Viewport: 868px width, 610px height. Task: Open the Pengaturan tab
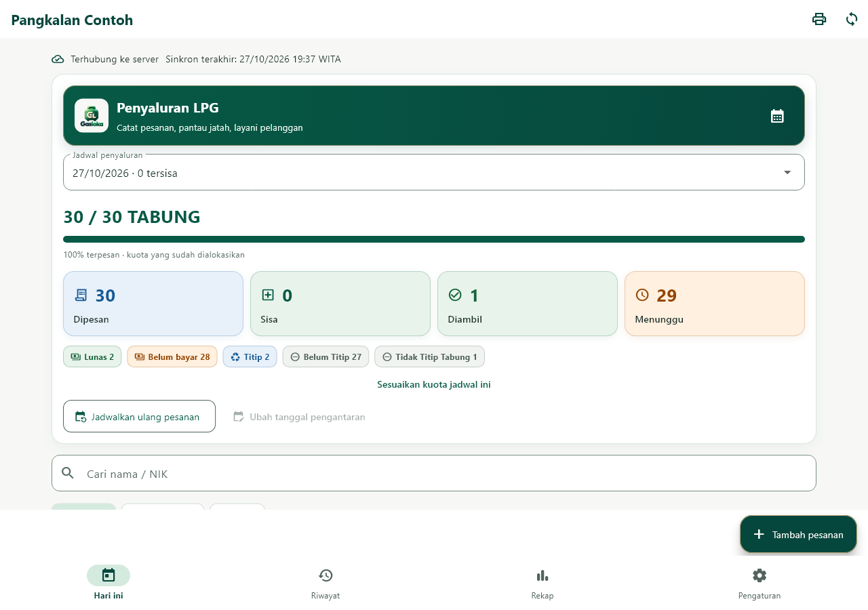pyautogui.click(x=759, y=583)
